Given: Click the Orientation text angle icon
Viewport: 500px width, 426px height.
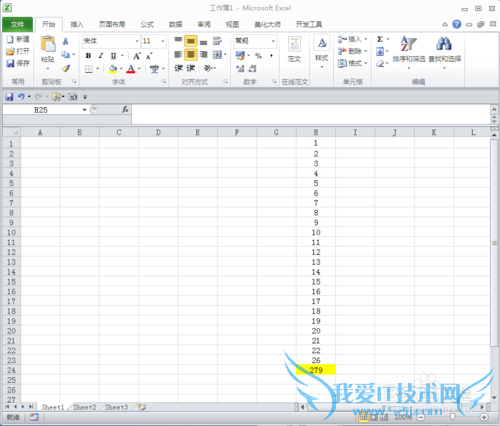Looking at the screenshot, I should [x=208, y=68].
